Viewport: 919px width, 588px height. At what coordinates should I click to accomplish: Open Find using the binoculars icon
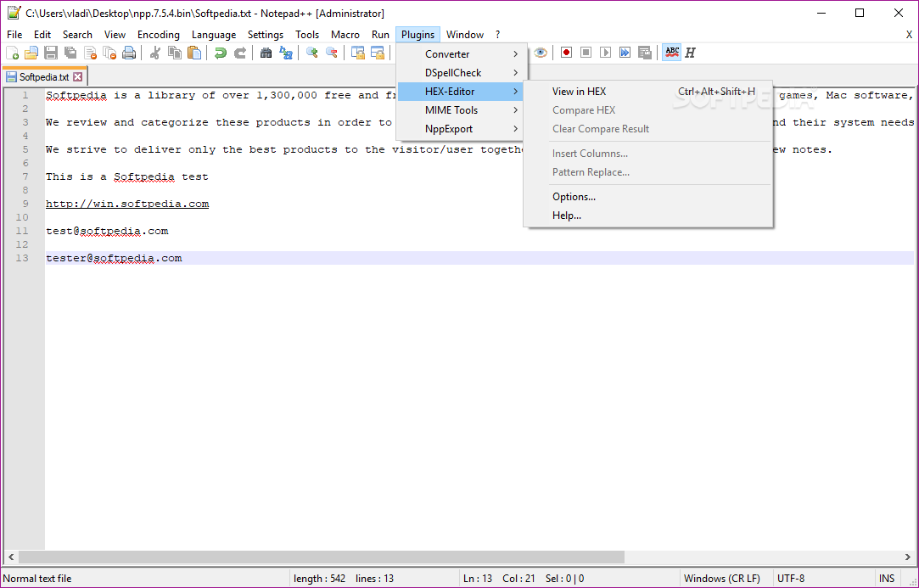[266, 53]
